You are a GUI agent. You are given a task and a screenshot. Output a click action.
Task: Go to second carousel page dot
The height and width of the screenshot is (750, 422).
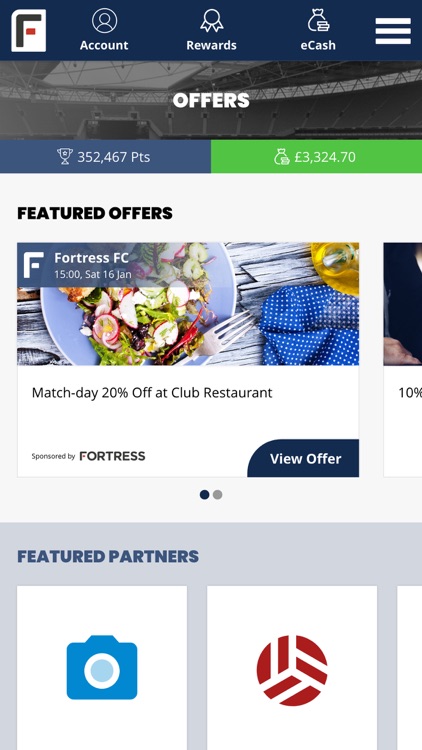click(x=217, y=495)
